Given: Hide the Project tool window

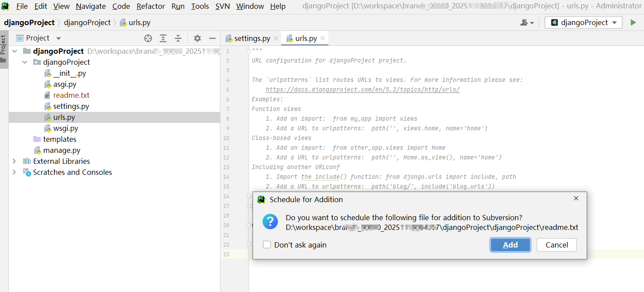Looking at the screenshot, I should pyautogui.click(x=212, y=38).
